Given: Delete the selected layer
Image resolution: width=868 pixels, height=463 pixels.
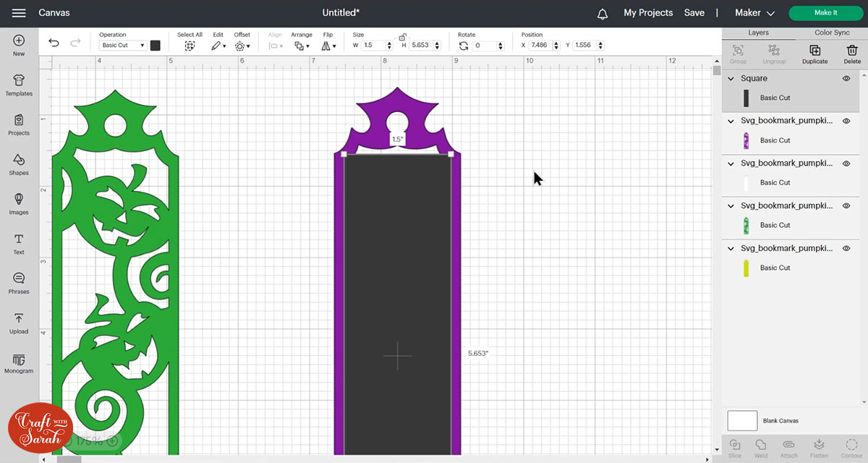Looking at the screenshot, I should tap(852, 54).
